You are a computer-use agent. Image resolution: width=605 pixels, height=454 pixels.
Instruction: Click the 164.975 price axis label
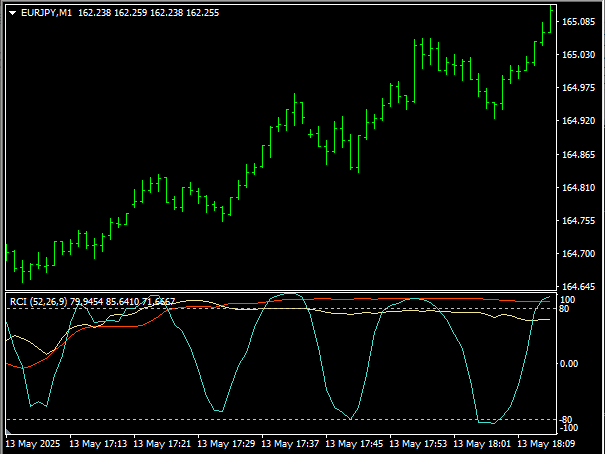[x=578, y=88]
